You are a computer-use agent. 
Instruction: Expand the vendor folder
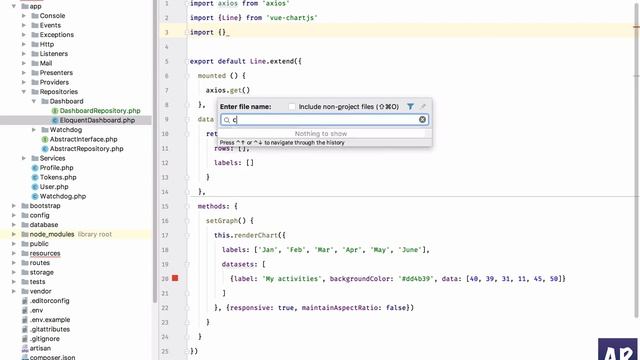pos(14,291)
